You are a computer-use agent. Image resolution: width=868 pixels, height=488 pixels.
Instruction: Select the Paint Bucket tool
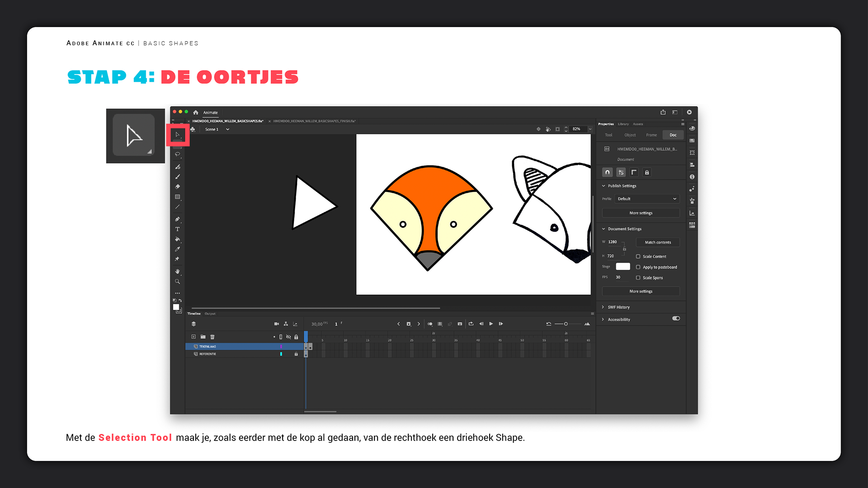(178, 239)
